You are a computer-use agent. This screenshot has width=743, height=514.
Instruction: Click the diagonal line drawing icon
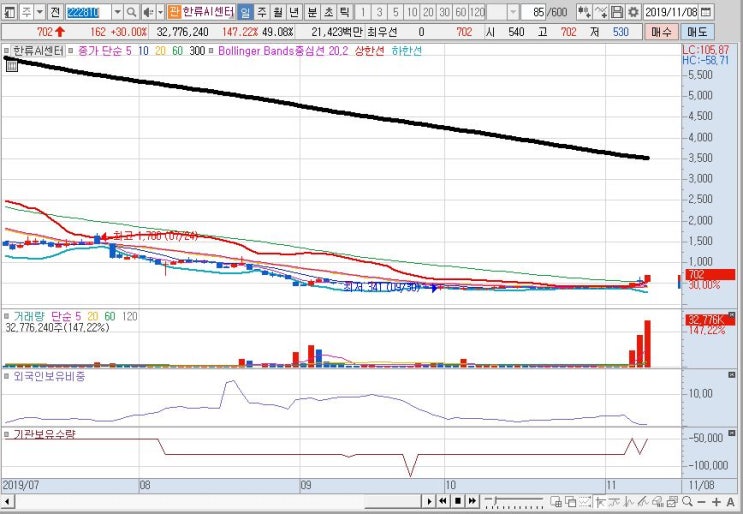click(643, 501)
